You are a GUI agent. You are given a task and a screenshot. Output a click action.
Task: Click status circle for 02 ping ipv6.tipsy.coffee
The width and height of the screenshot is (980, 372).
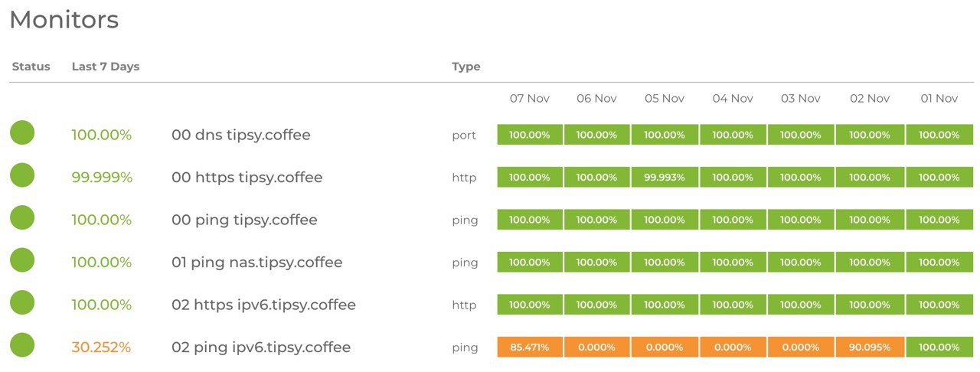(x=22, y=345)
